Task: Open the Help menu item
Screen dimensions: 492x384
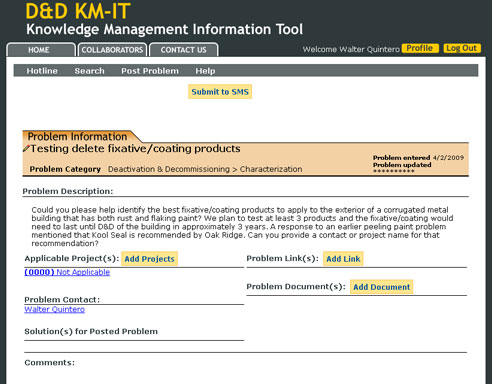Action: pyautogui.click(x=205, y=71)
